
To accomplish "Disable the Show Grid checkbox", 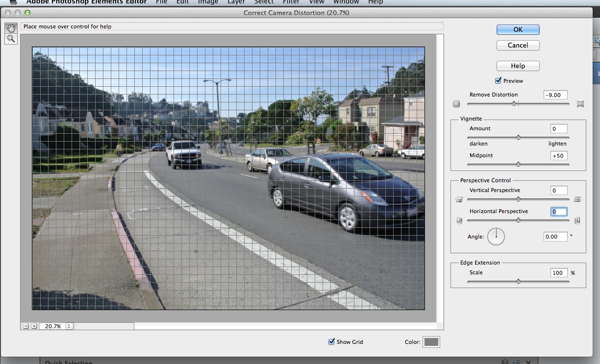I will click(x=331, y=342).
